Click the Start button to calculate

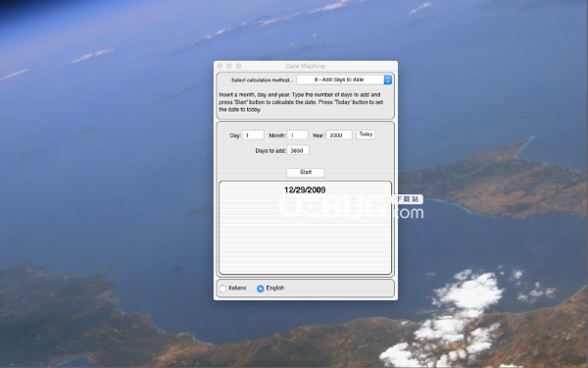click(x=306, y=173)
